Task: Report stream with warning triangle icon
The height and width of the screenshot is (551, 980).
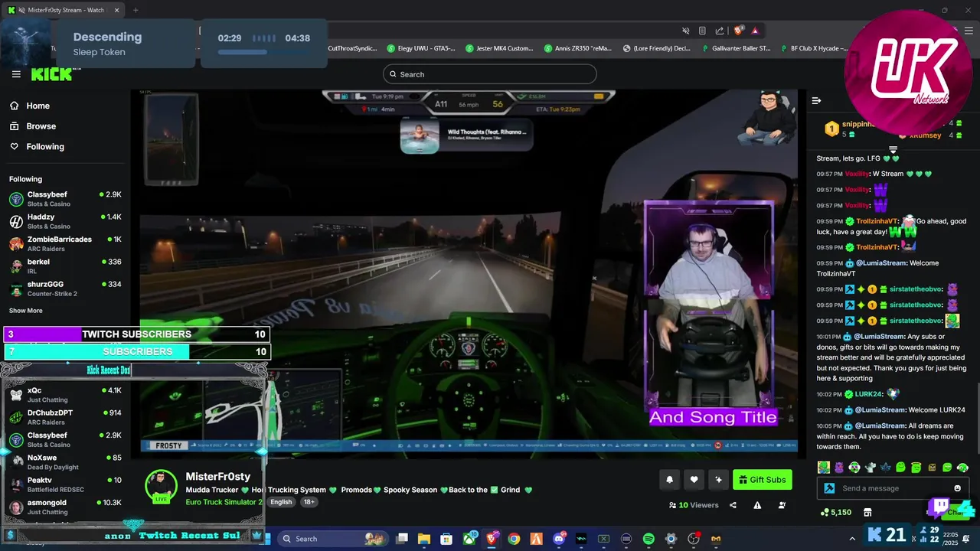Action: point(757,505)
